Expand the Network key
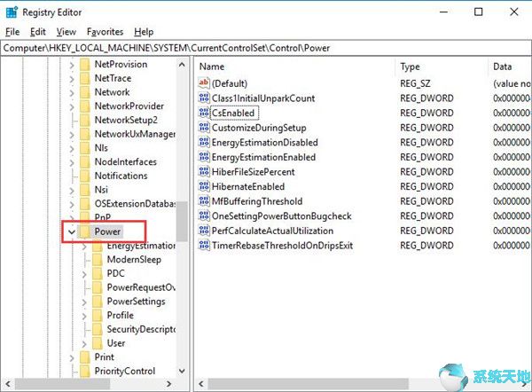Image resolution: width=532 pixels, height=392 pixels. [72, 92]
